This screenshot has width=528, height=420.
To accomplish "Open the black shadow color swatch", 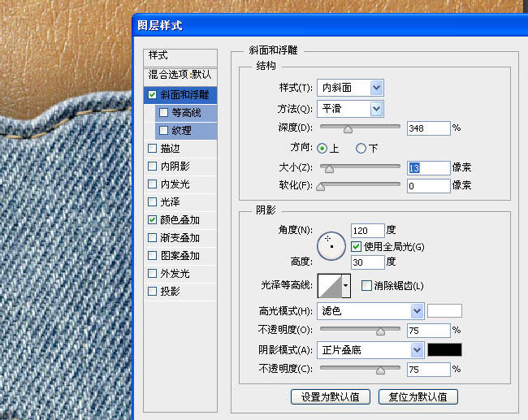I will click(x=445, y=350).
